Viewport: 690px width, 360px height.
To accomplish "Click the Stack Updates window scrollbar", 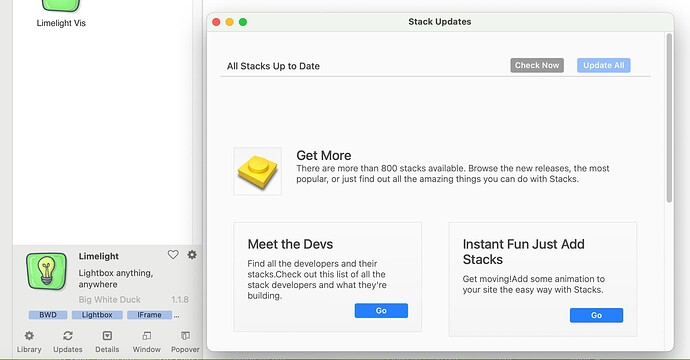I will click(669, 118).
